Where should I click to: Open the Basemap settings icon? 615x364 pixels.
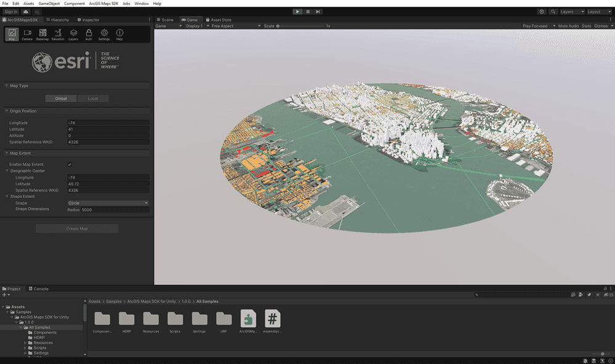42,35
